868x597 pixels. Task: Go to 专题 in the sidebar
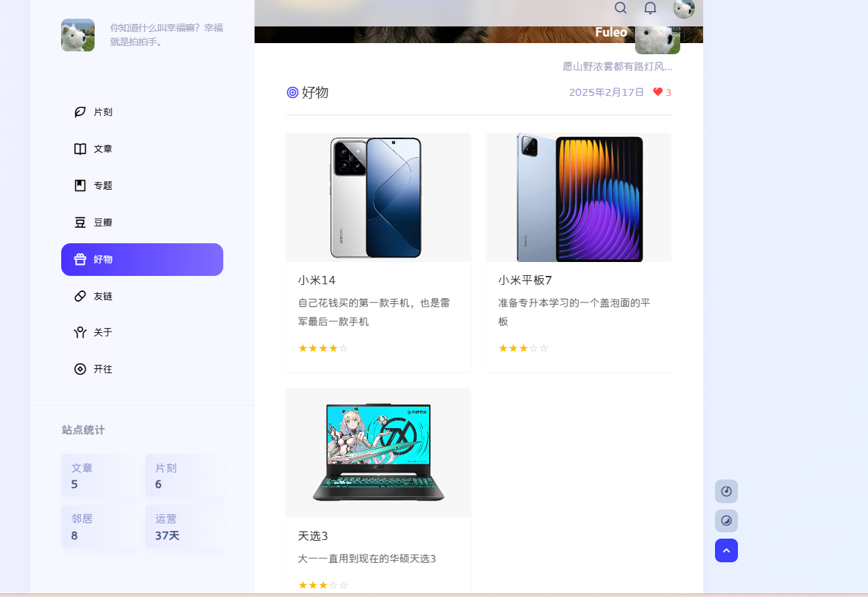coord(142,186)
